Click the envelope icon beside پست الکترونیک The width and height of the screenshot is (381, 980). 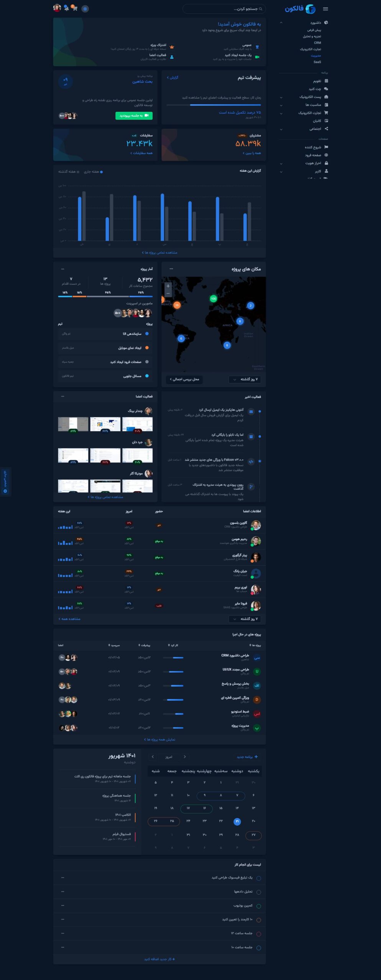(x=326, y=97)
